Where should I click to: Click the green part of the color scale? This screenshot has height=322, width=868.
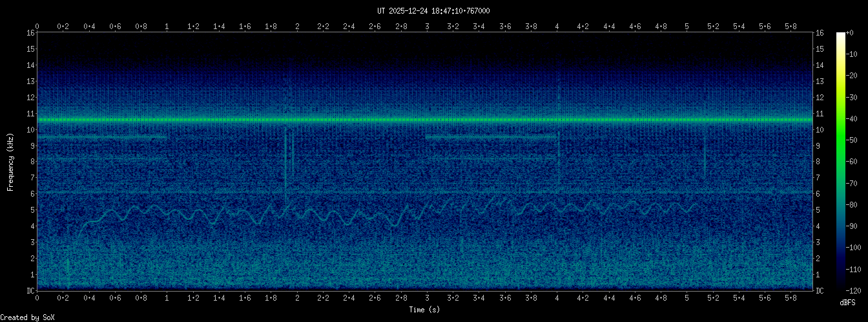click(841, 149)
